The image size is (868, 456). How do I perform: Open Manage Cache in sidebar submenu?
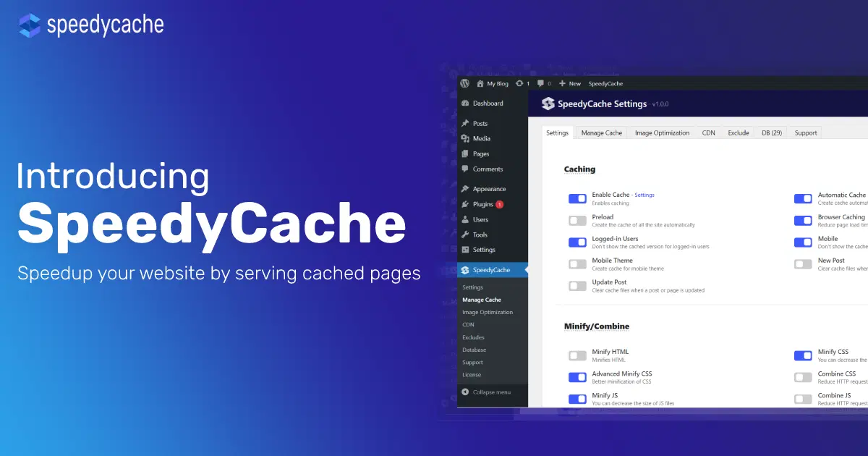tap(482, 300)
